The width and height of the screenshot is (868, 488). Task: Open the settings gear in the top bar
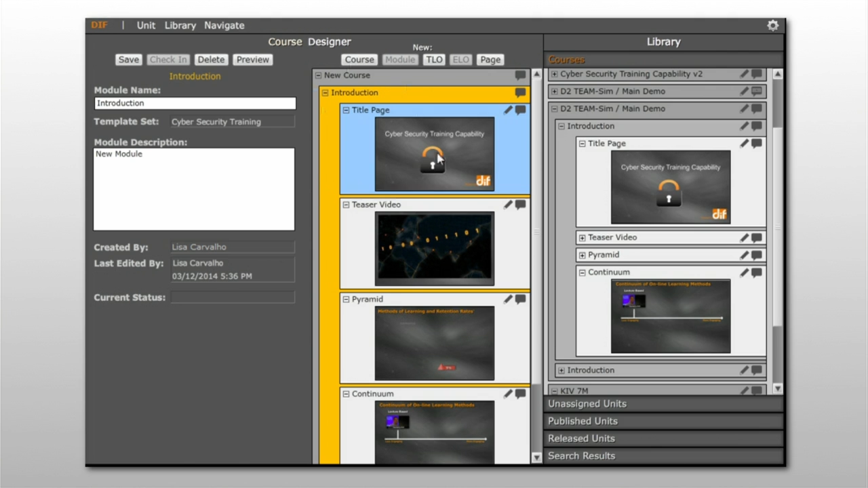[772, 25]
